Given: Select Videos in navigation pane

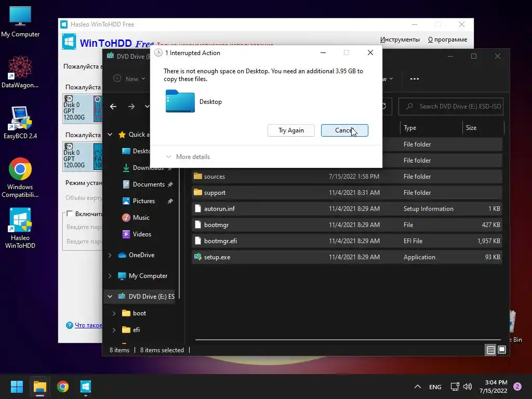Looking at the screenshot, I should 137,234.
